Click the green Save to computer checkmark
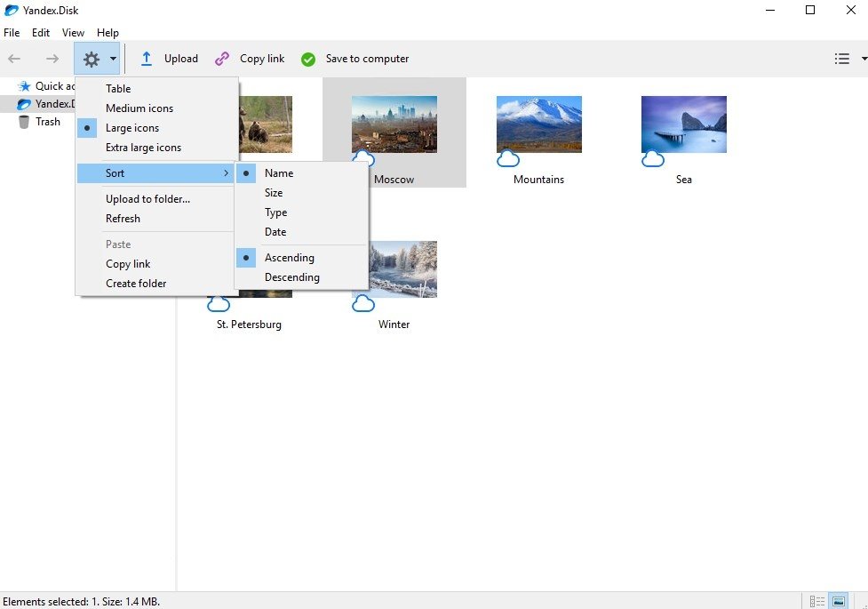The image size is (868, 609). [x=308, y=59]
